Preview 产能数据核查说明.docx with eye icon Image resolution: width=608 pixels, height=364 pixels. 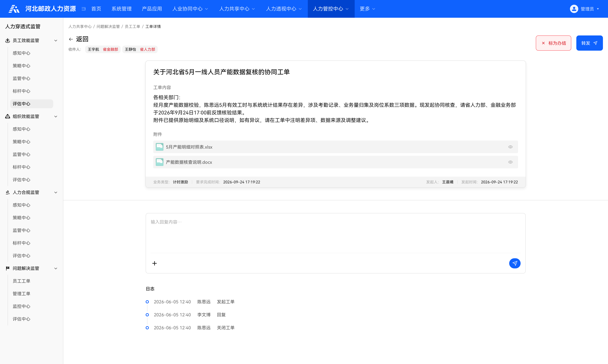(x=510, y=162)
